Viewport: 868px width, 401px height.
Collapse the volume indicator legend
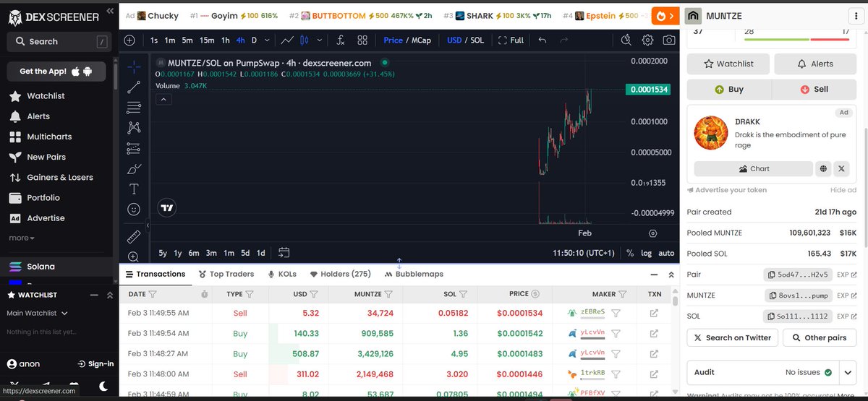click(163, 99)
